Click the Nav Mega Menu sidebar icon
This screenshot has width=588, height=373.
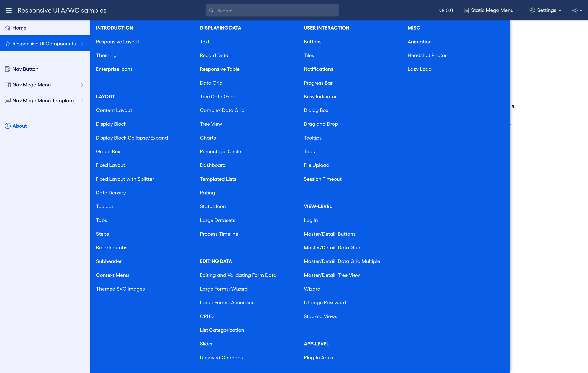tap(7, 85)
